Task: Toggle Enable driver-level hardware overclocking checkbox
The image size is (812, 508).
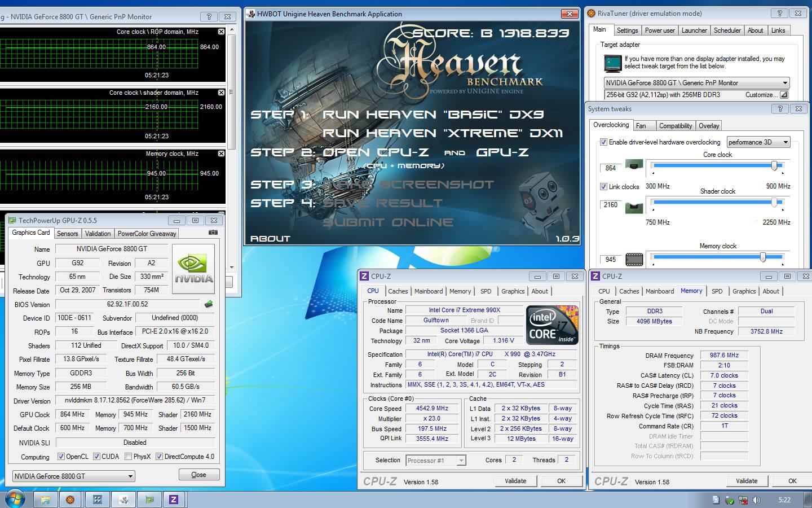Action: 603,142
